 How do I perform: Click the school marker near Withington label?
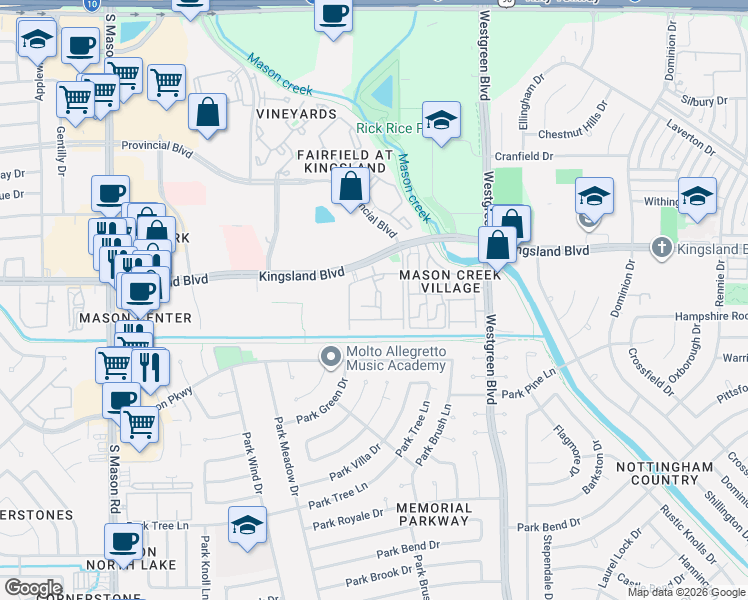[x=697, y=199]
